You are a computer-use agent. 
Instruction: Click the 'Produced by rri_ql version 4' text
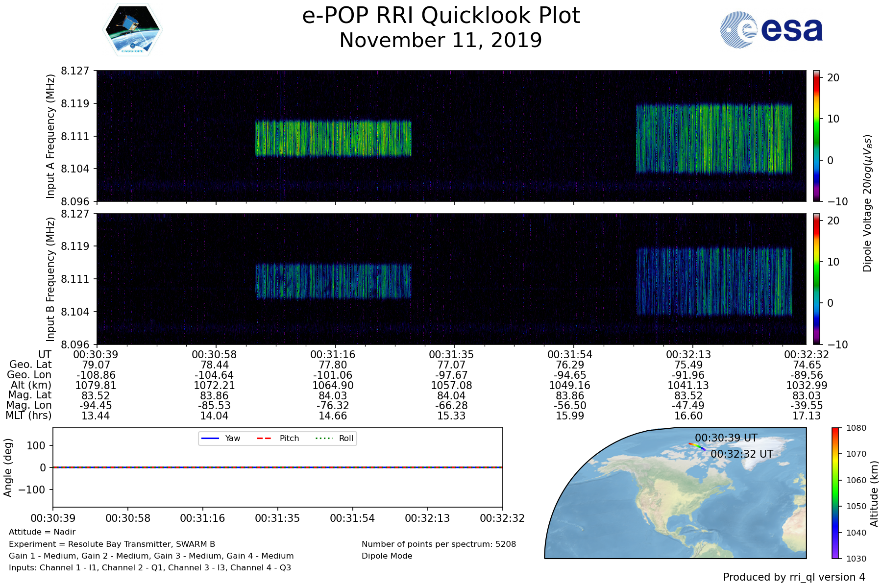794,577
